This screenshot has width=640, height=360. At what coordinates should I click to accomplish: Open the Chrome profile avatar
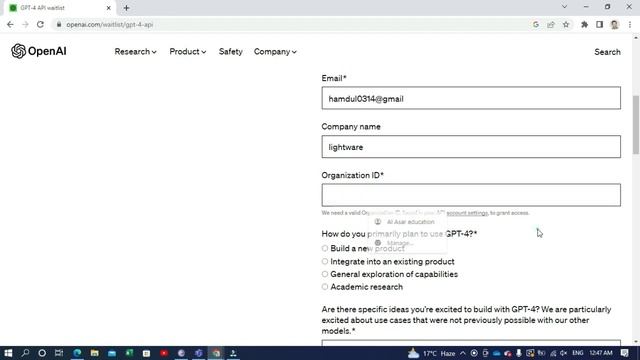point(614,24)
